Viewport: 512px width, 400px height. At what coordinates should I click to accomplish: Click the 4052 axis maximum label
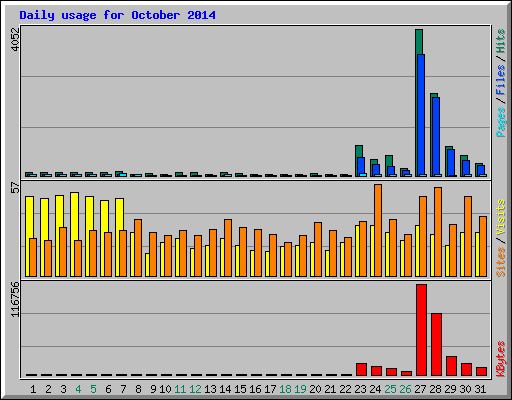click(15, 39)
